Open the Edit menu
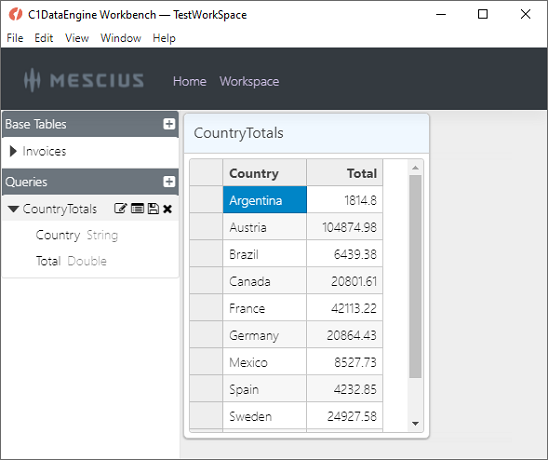The width and height of the screenshot is (548, 460). (44, 38)
